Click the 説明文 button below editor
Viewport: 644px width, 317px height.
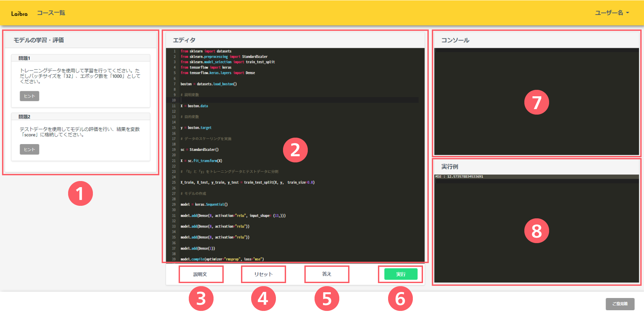[200, 274]
